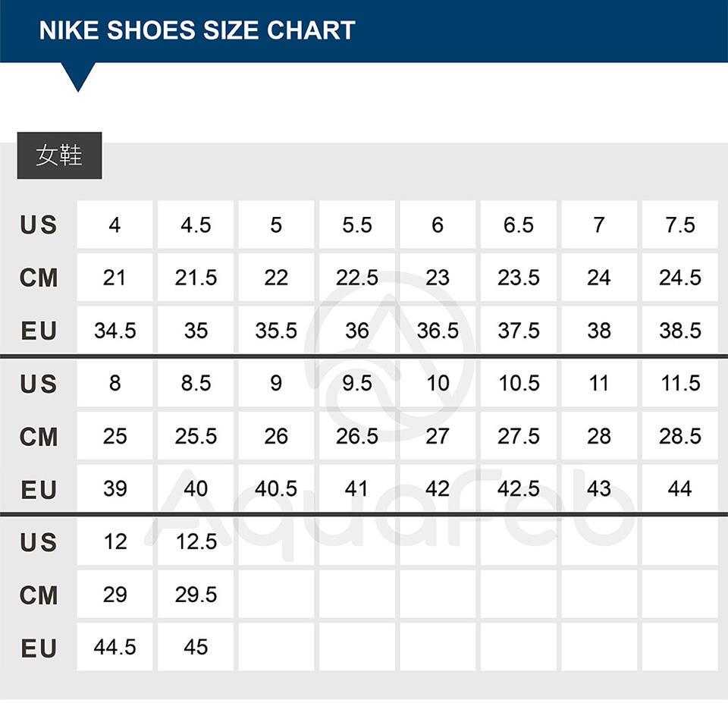The image size is (728, 728).
Task: Click the EU 34.5 cell
Action: tap(115, 331)
